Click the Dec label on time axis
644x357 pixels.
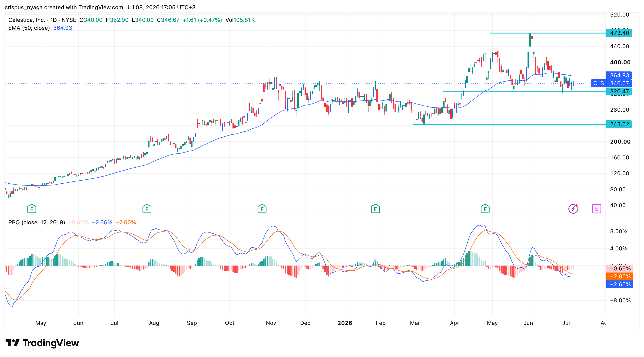point(305,323)
